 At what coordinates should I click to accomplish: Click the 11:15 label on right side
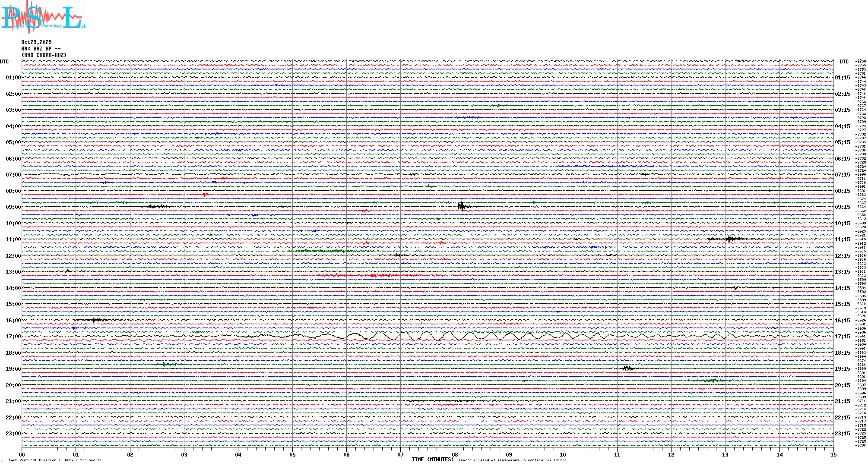pos(842,239)
